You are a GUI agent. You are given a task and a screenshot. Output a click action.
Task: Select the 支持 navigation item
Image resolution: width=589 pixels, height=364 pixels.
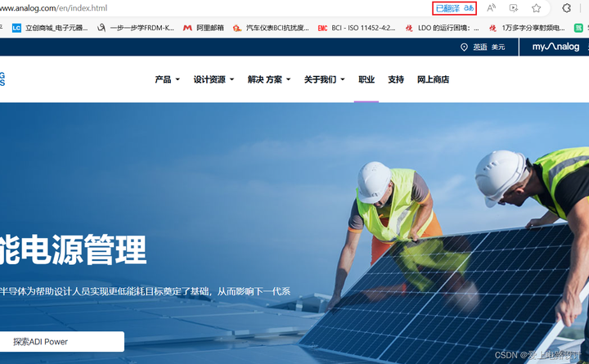(x=396, y=79)
